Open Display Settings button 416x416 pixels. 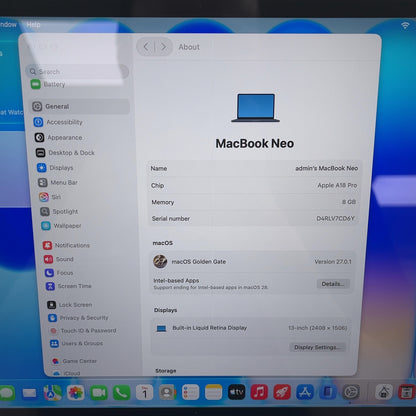click(x=317, y=347)
